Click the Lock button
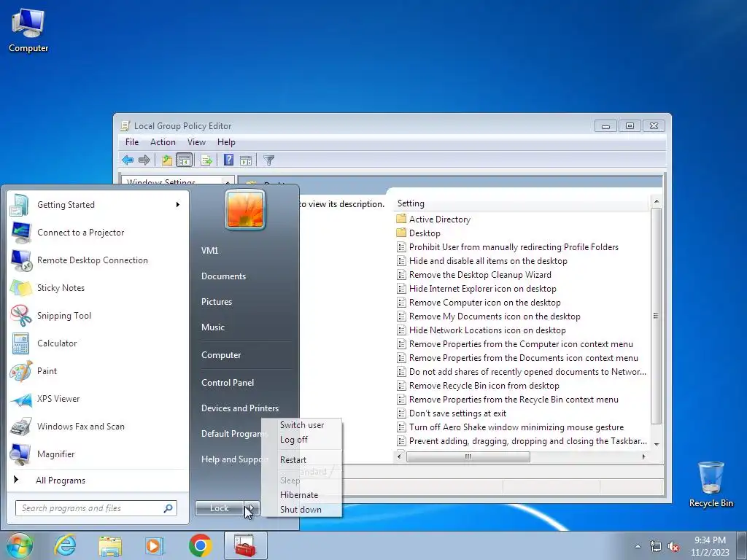747x560 pixels. pyautogui.click(x=220, y=508)
